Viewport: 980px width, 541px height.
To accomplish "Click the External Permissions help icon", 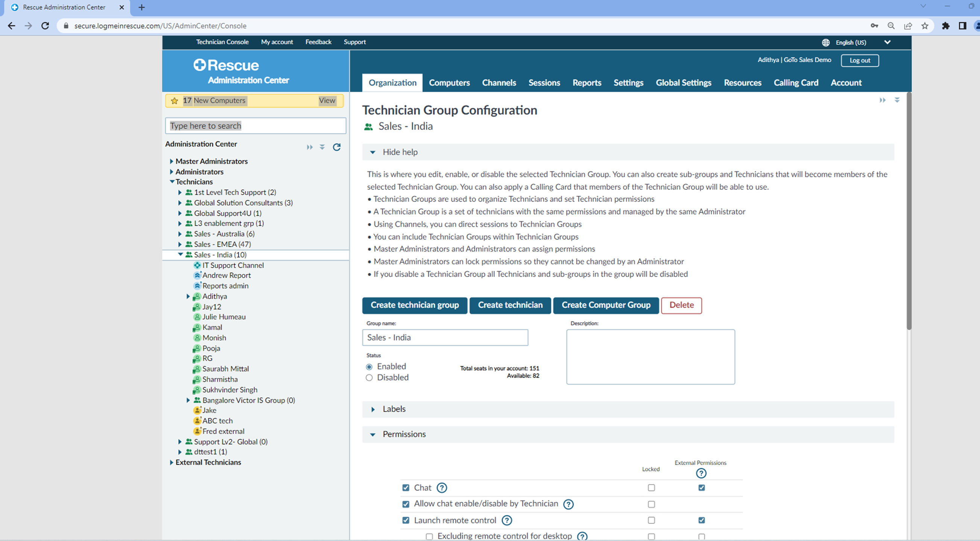I will point(701,473).
